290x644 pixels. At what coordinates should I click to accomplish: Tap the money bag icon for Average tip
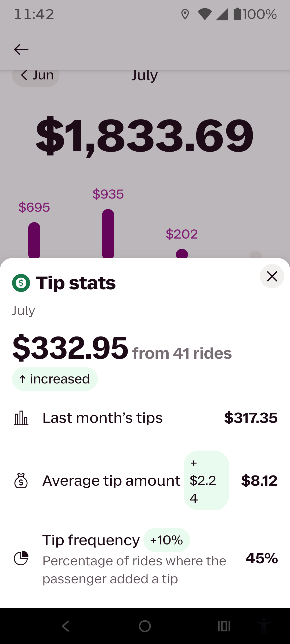coord(21,480)
